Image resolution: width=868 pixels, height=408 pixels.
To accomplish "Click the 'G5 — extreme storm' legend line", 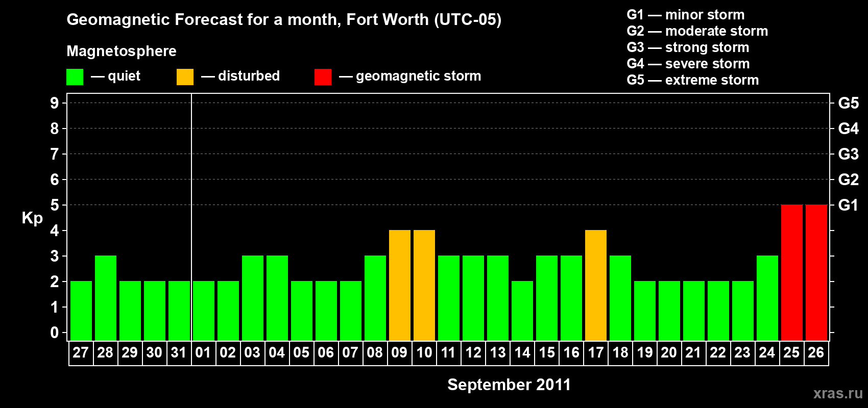I will pos(692,80).
